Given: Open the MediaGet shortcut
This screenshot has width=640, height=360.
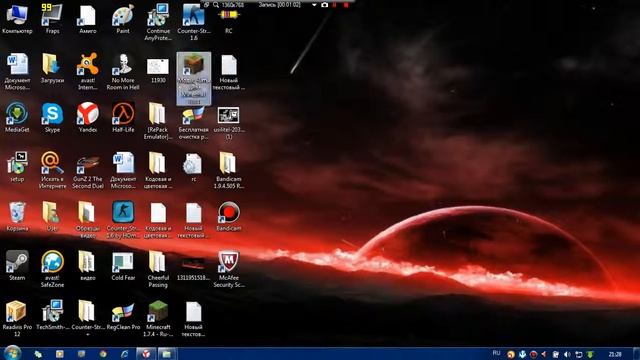Looking at the screenshot, I should 17,117.
